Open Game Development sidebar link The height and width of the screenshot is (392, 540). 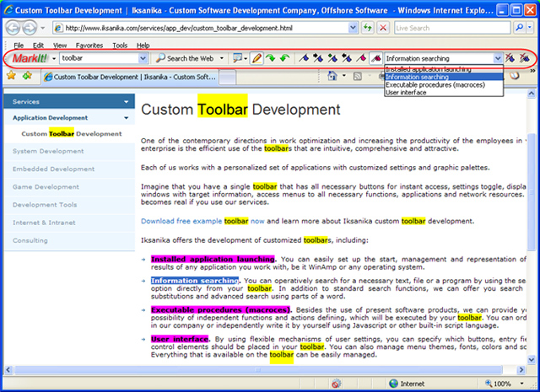click(46, 187)
